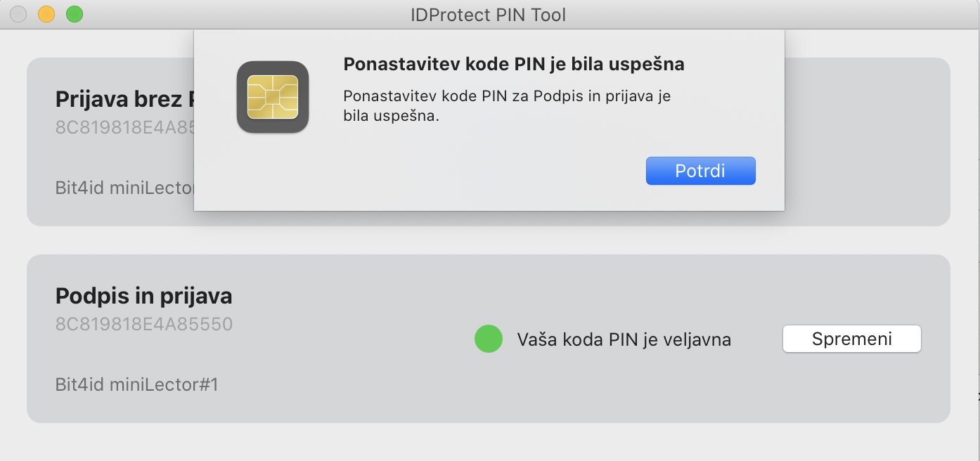Click the IDProtect PIN Tool window title
Screen dimensions: 980x461
(x=489, y=15)
